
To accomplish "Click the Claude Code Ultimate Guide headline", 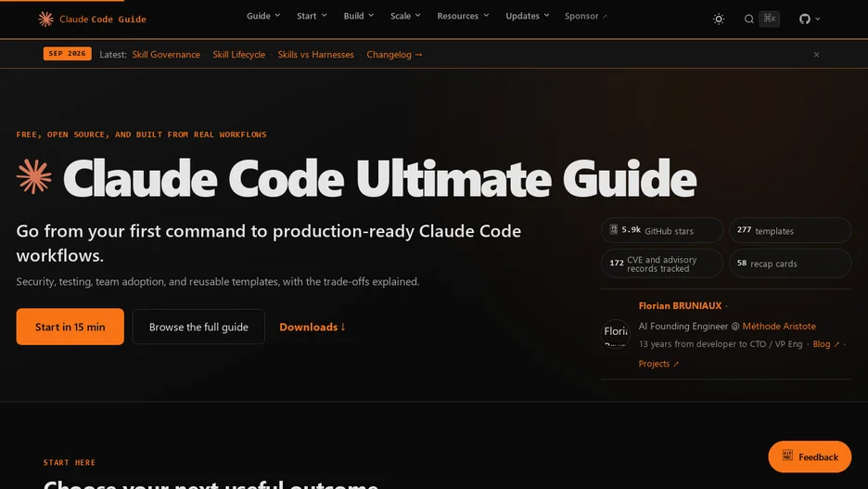I will (380, 178).
